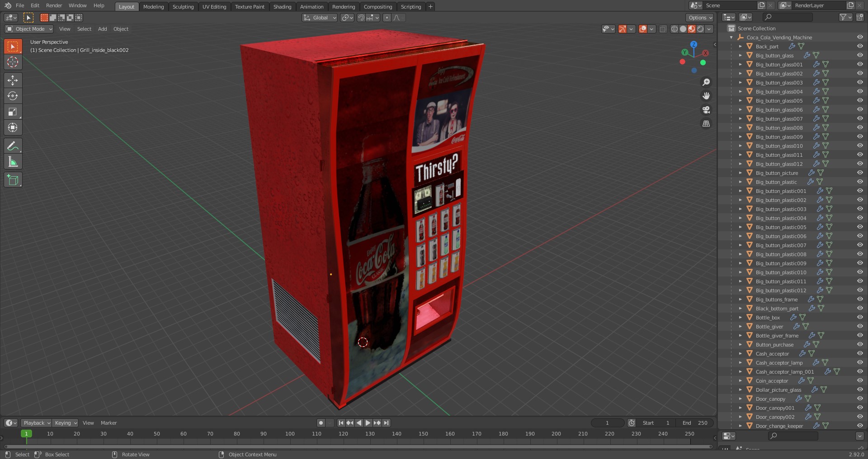Expand the Big_buttons_frame tree item
868x459 pixels.
(740, 300)
